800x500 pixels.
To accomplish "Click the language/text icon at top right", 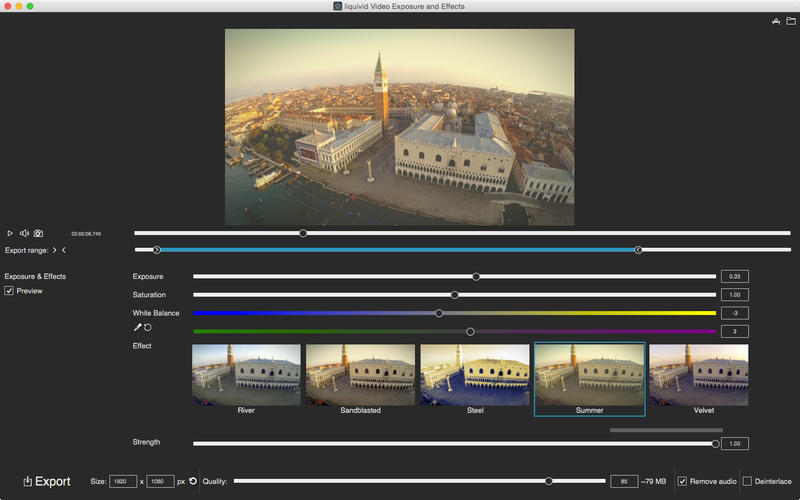I will 776,21.
